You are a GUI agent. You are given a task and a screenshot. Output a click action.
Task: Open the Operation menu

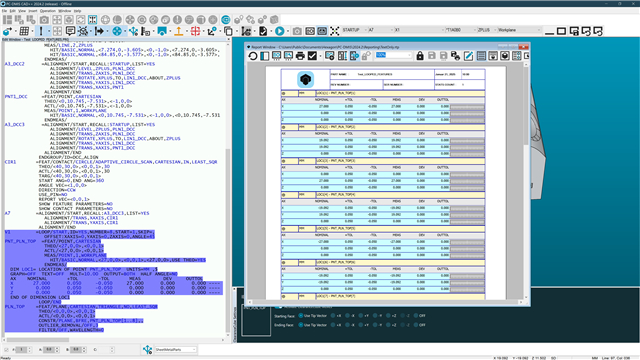(x=48, y=11)
